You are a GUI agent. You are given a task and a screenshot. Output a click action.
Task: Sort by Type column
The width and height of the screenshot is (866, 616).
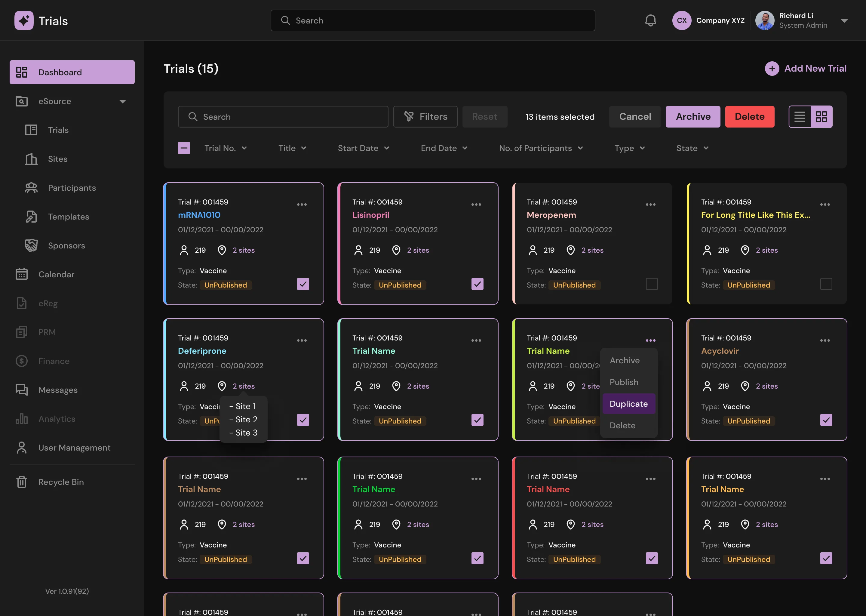629,148
